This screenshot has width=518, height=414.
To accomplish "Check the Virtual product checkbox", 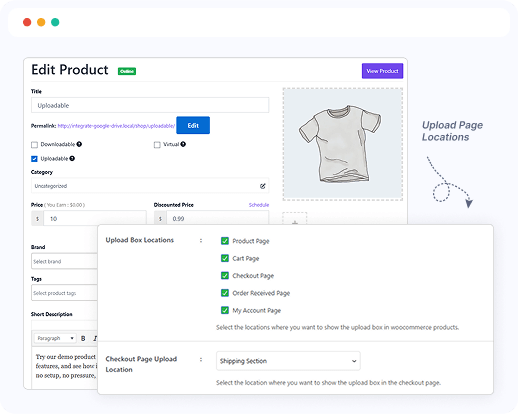I will [x=157, y=145].
